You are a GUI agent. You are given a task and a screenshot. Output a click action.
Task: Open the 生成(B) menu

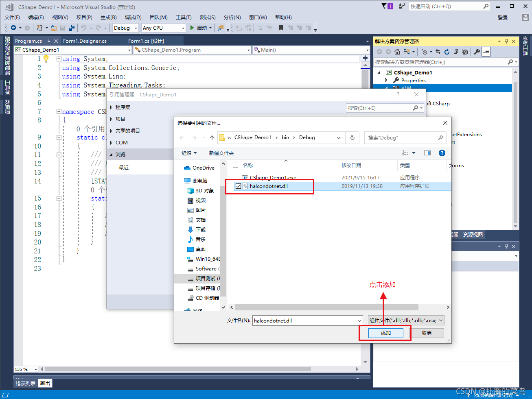tap(109, 17)
